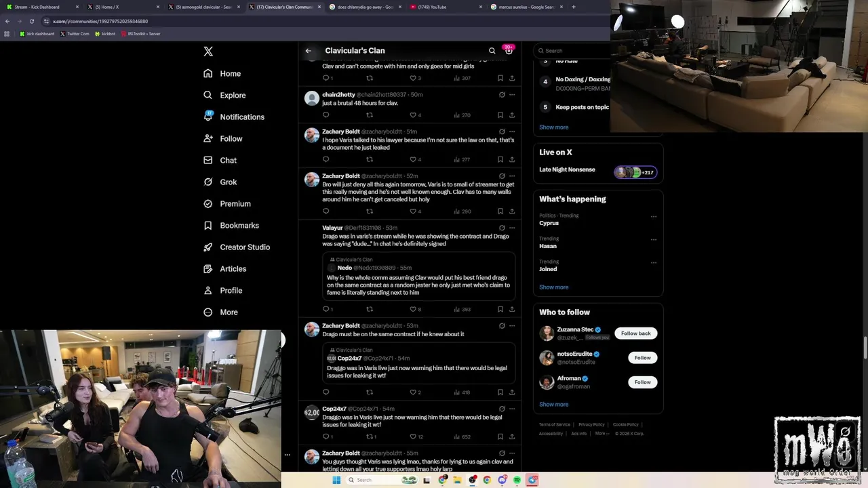This screenshot has height=488, width=868.
Task: Open Chat in the X sidebar
Action: (220, 160)
